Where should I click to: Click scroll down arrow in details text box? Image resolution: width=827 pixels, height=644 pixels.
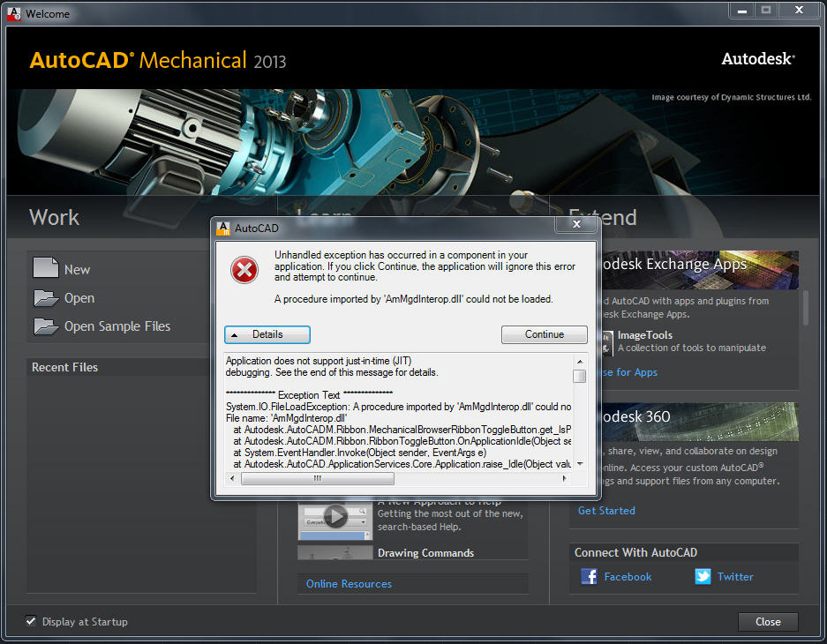pyautogui.click(x=580, y=464)
